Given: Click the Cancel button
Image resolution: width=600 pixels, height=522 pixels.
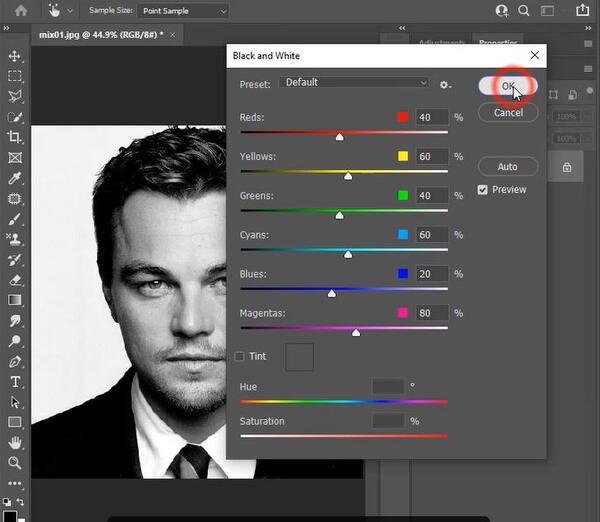Looking at the screenshot, I should 508,113.
